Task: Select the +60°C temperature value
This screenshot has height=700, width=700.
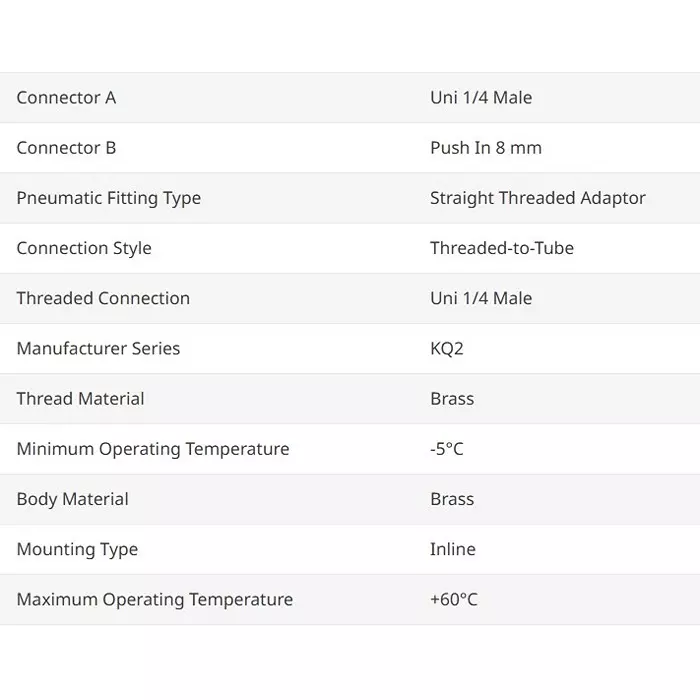Action: [454, 599]
